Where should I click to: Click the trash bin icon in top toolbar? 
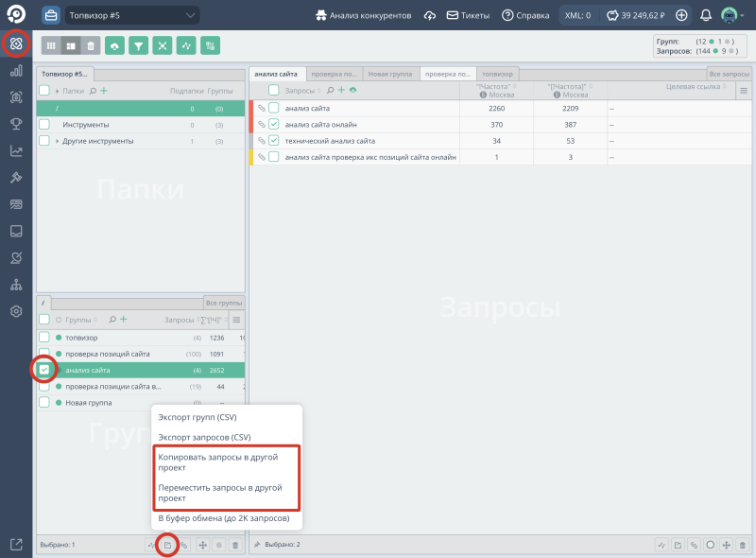pyautogui.click(x=90, y=45)
